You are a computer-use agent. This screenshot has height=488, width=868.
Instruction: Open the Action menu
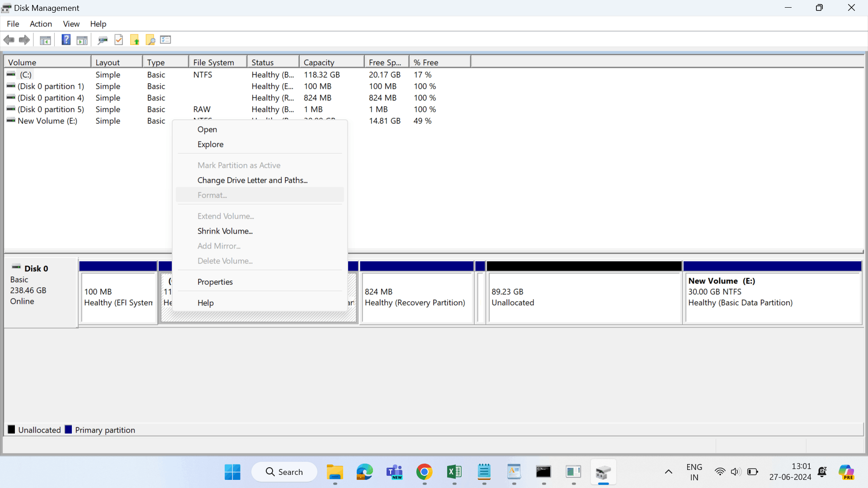pos(41,24)
